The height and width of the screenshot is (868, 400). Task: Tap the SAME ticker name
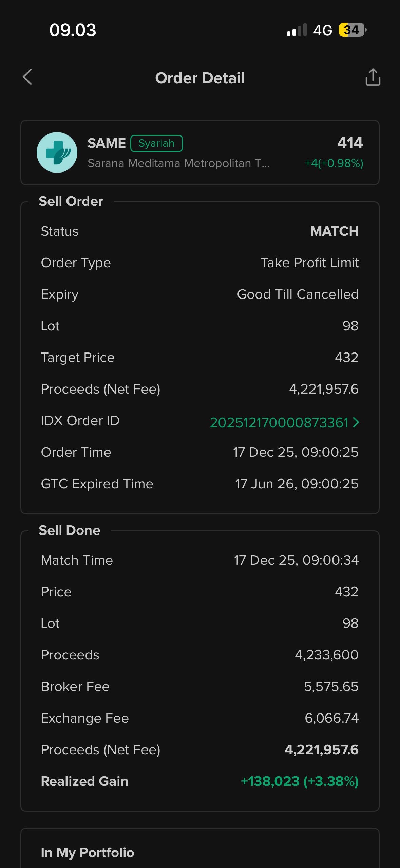(107, 143)
